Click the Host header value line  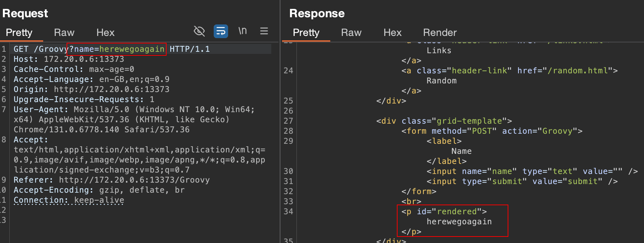83,59
